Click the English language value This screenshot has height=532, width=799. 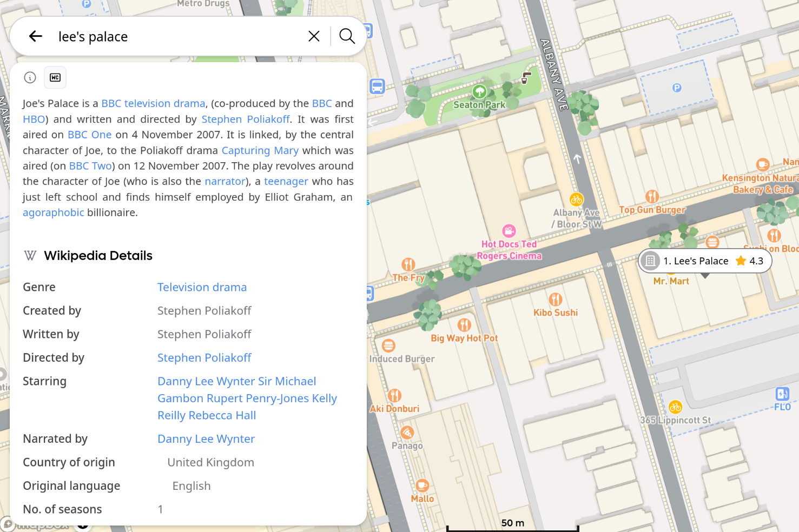[192, 486]
